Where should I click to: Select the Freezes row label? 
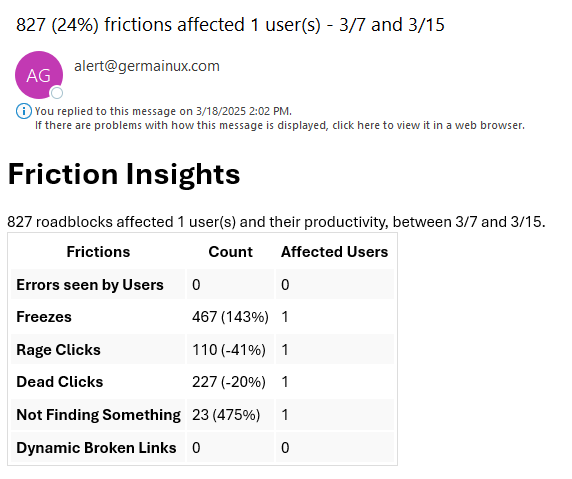click(x=44, y=317)
